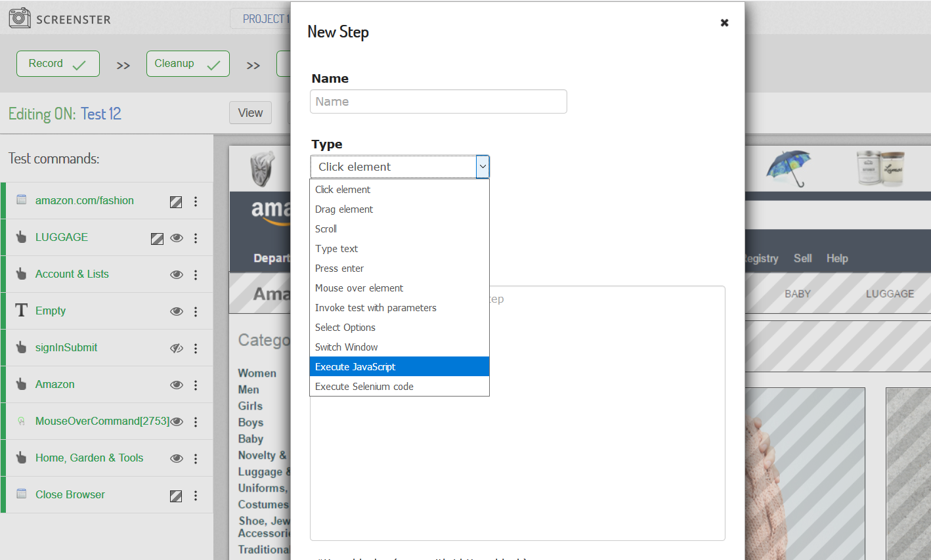Click the Cleanup step button
The width and height of the screenshot is (931, 560).
[x=188, y=64]
